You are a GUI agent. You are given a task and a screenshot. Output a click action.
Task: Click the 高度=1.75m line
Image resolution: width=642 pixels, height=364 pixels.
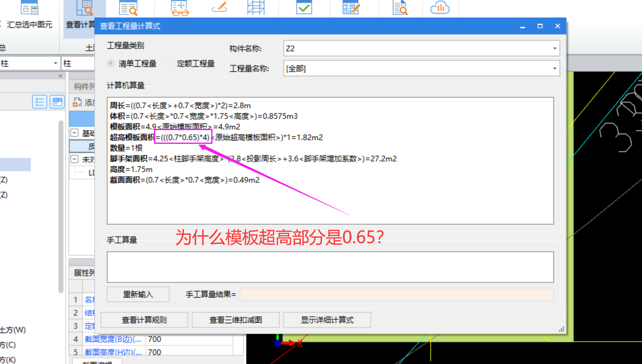point(131,169)
